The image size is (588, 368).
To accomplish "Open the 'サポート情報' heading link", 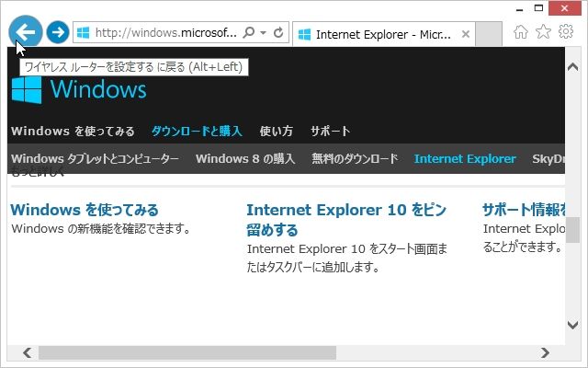I will coord(524,210).
